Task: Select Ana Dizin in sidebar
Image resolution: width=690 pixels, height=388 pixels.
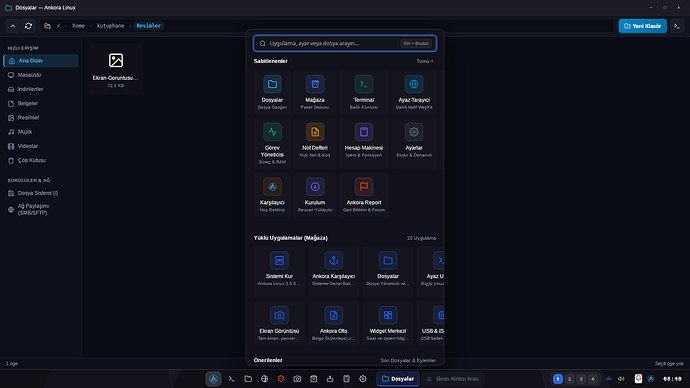Action: coord(41,61)
